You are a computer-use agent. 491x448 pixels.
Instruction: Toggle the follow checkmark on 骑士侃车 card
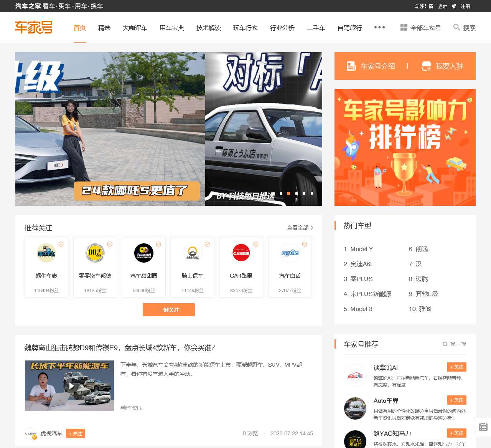(x=207, y=244)
